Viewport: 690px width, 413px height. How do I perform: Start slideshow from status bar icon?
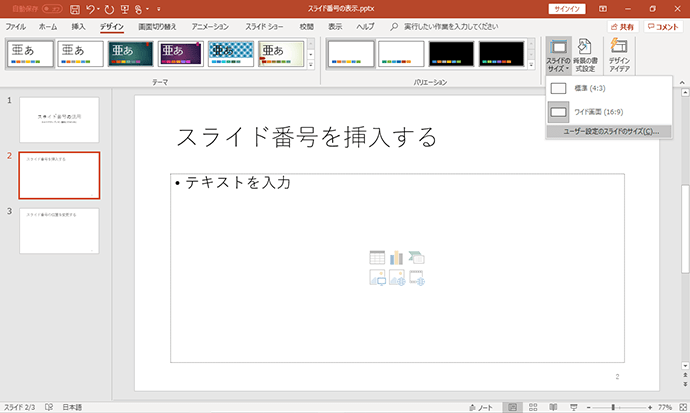click(x=574, y=407)
